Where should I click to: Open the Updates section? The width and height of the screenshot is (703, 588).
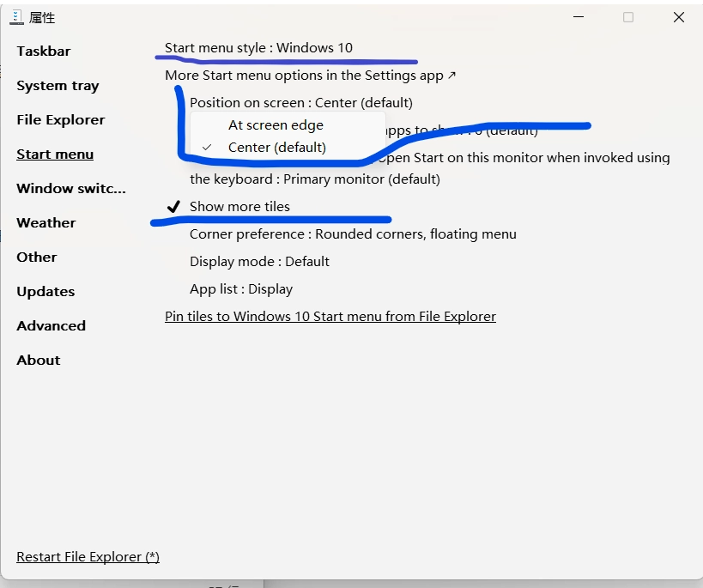pyautogui.click(x=45, y=292)
